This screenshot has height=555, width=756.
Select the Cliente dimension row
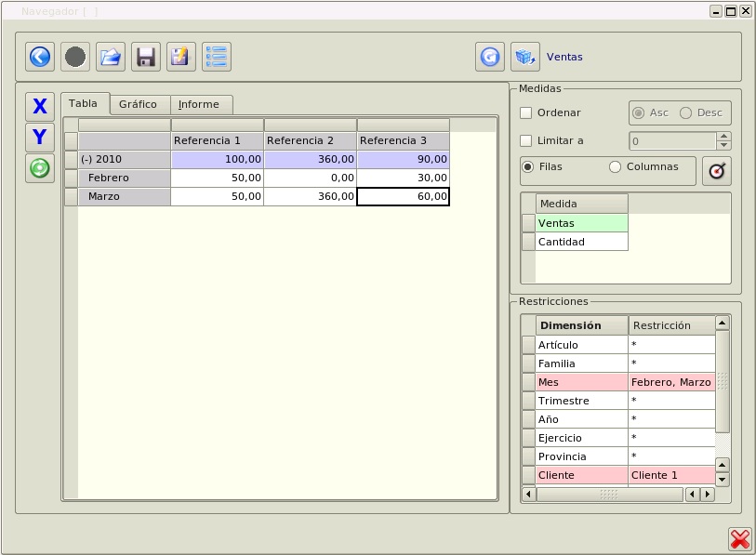click(581, 475)
